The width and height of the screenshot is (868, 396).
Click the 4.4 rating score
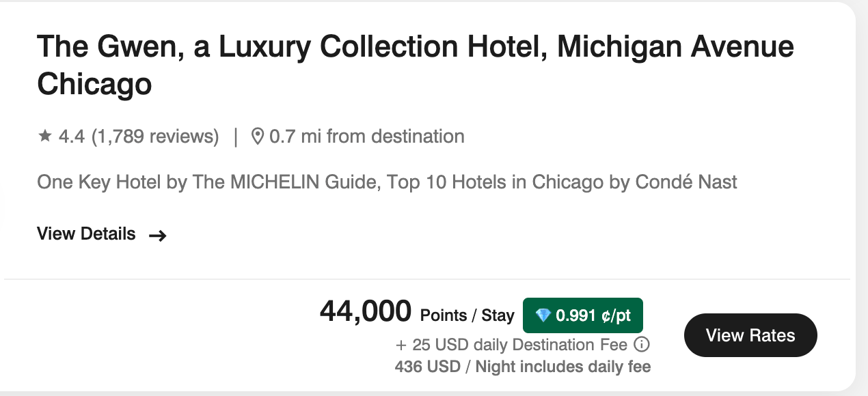coord(72,137)
